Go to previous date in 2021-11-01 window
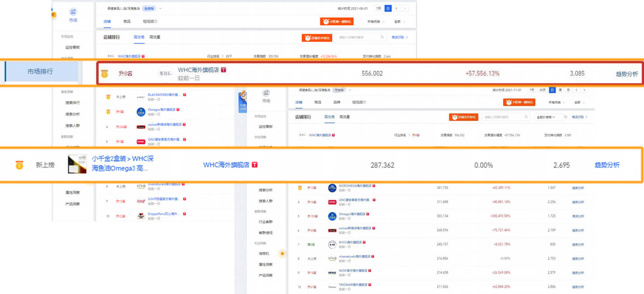 click(576, 90)
